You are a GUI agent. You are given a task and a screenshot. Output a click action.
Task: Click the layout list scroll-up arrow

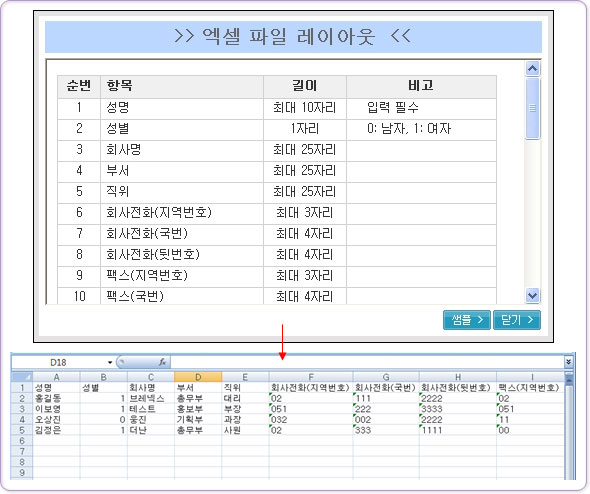[x=532, y=68]
